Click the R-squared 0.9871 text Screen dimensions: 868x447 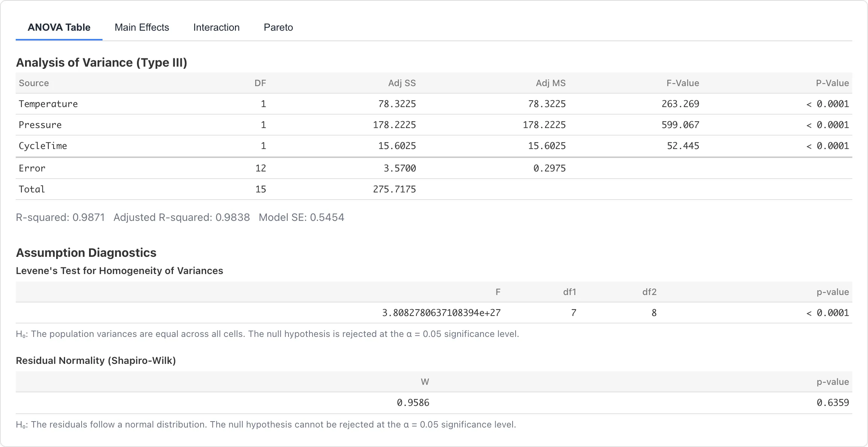coord(60,218)
